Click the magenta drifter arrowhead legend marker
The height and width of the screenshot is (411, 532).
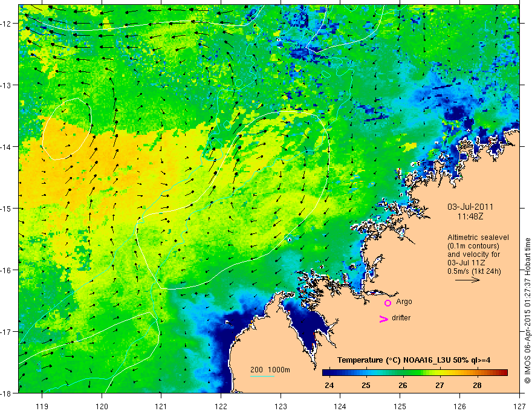pyautogui.click(x=384, y=319)
